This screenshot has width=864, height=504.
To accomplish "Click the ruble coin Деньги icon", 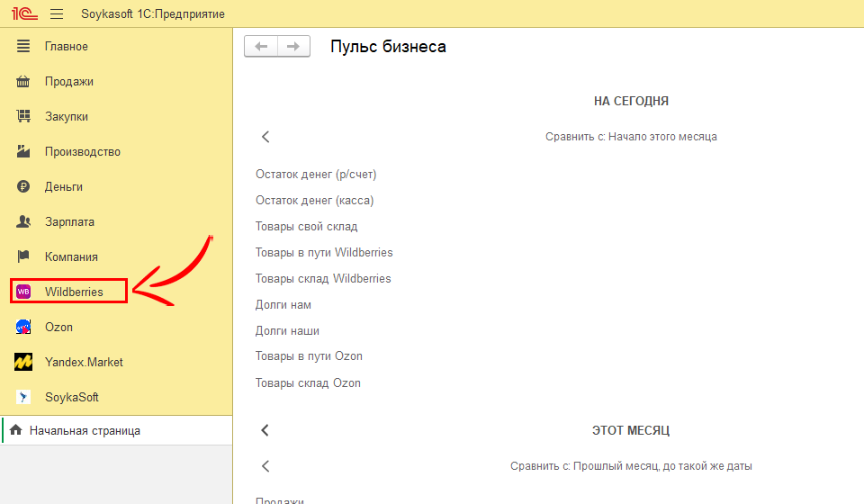I will coord(24,187).
